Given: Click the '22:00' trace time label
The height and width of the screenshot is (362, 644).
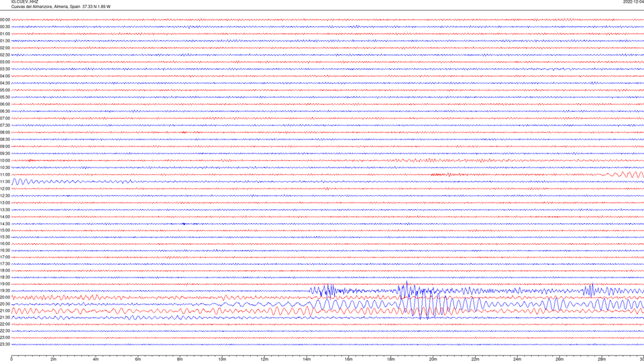Looking at the screenshot, I should point(5,324).
